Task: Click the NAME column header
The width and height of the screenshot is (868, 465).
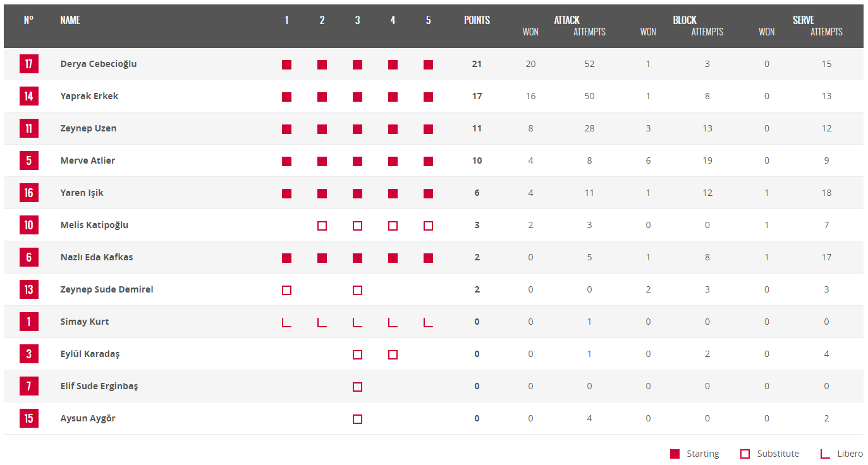Action: (x=70, y=20)
